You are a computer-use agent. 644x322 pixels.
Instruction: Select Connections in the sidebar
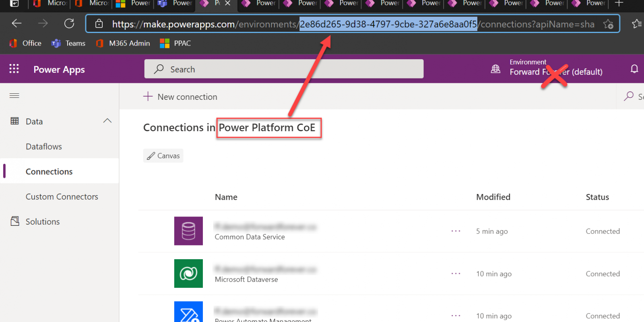pyautogui.click(x=49, y=171)
